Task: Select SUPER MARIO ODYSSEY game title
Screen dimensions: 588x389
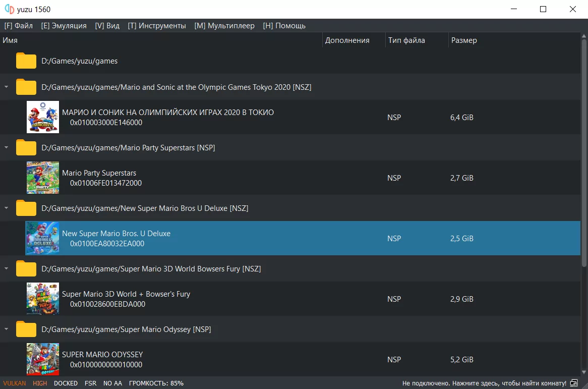Action: (x=102, y=355)
